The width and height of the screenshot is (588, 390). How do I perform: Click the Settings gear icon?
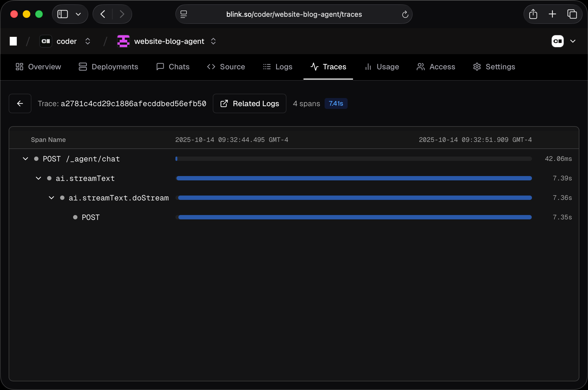[x=477, y=67]
